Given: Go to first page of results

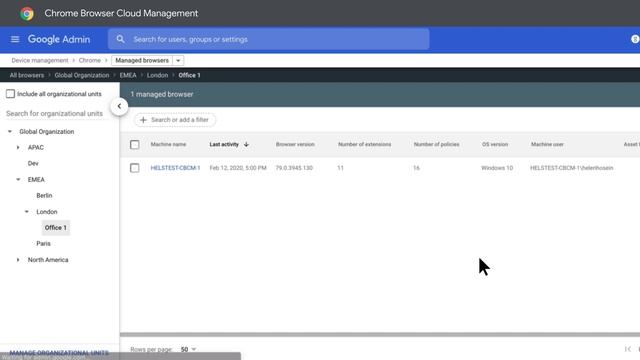Looking at the screenshot, I should click(628, 349).
